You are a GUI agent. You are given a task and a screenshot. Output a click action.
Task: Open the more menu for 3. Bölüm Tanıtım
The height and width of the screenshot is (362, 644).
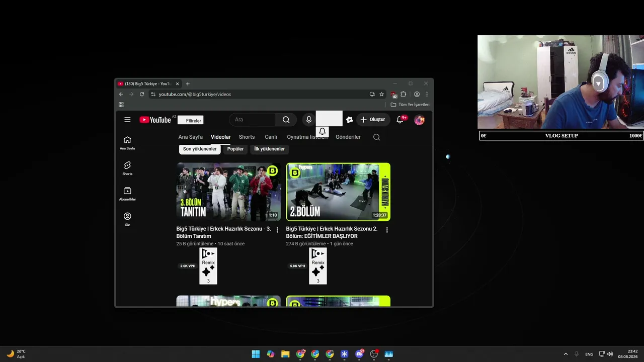click(277, 230)
